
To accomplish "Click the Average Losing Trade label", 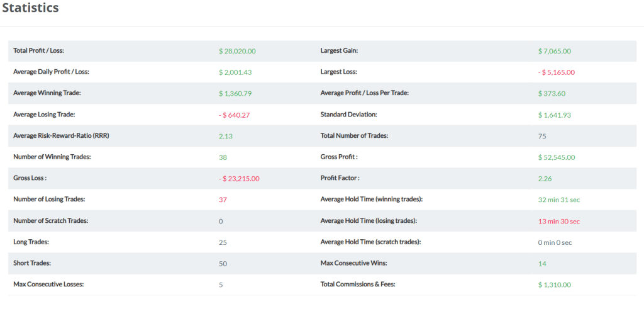I will pyautogui.click(x=44, y=115).
